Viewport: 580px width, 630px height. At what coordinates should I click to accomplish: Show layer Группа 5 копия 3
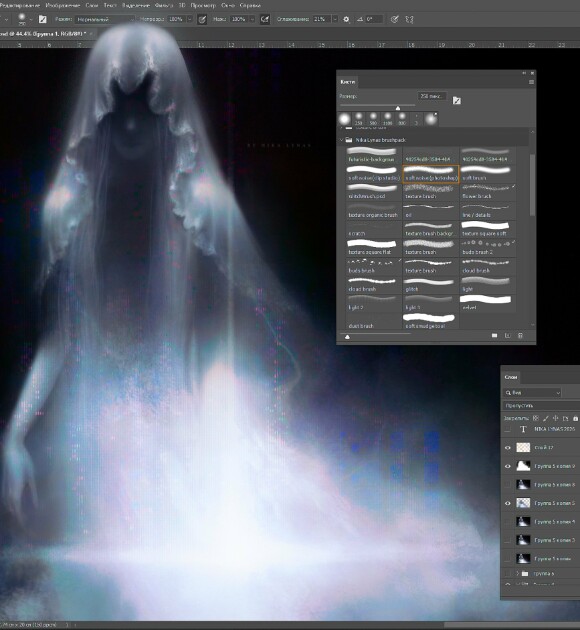click(x=508, y=540)
